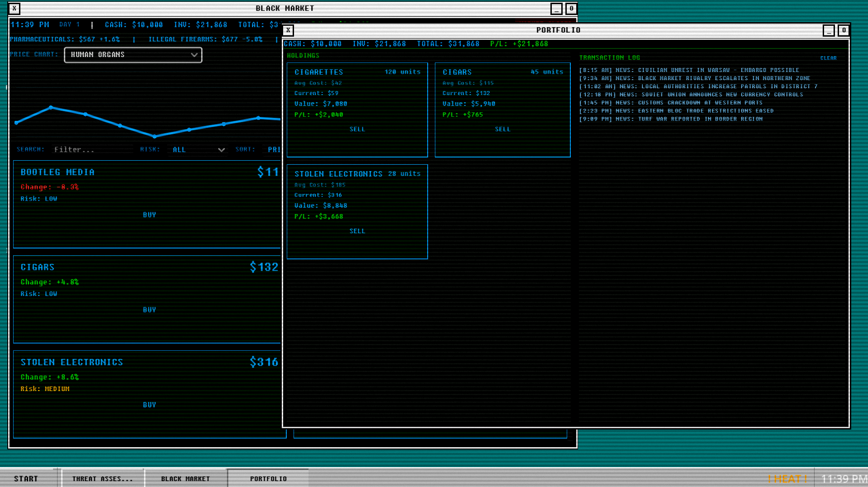Image resolution: width=868 pixels, height=487 pixels.
Task: Click the Illegal Firearms ticker price
Action: (x=230, y=39)
